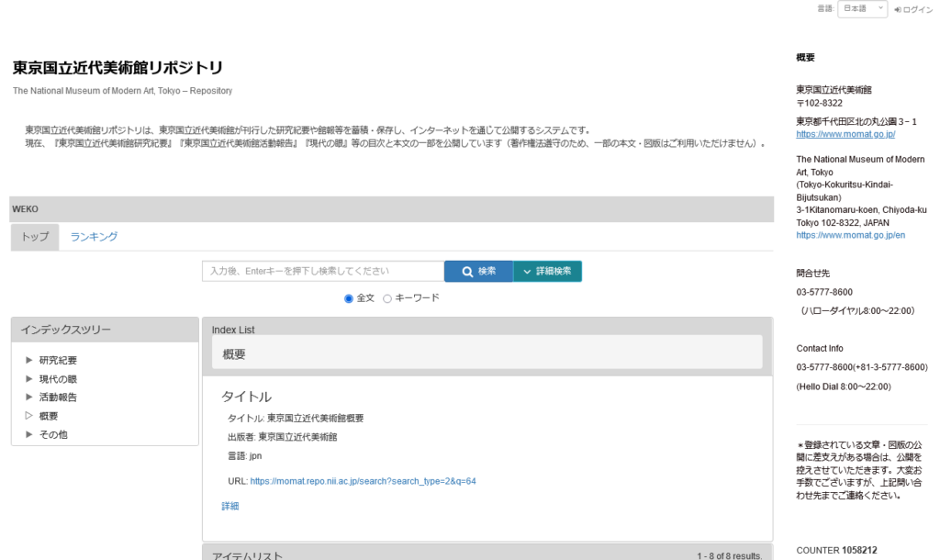The height and width of the screenshot is (560, 940).
Task: Open the 言語 language dropdown
Action: [x=862, y=9]
